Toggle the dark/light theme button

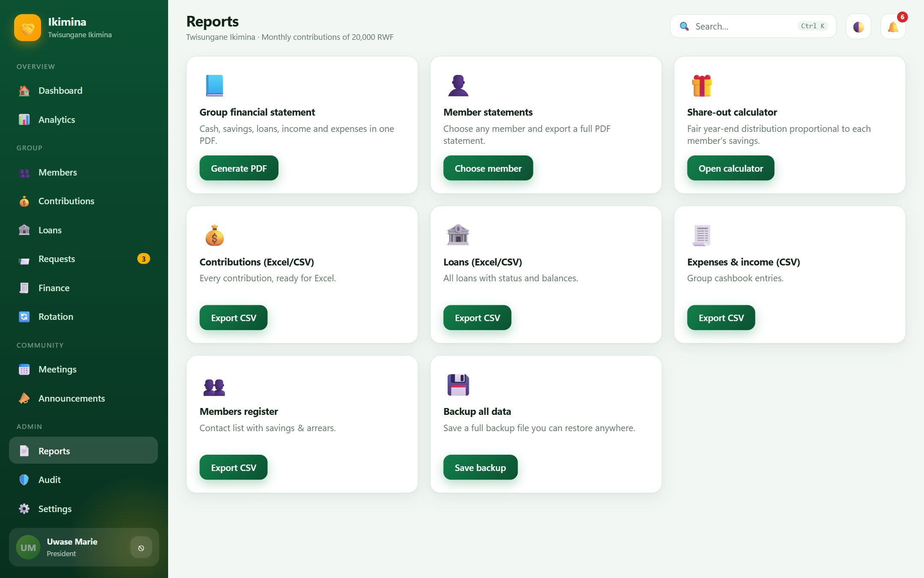point(859,27)
